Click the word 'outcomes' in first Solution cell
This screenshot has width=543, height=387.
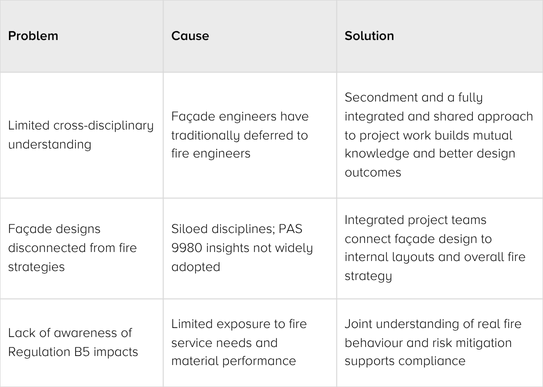click(x=373, y=173)
